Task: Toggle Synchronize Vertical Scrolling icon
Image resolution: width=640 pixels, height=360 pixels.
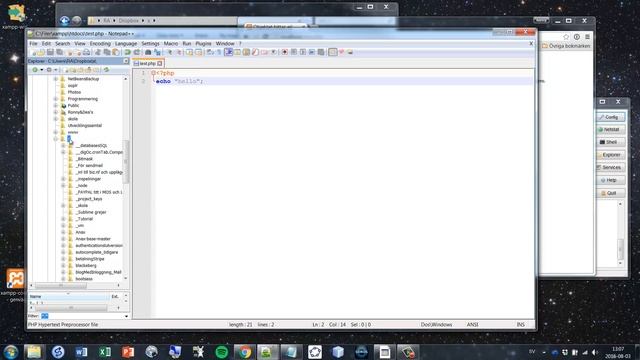Action: point(189,52)
